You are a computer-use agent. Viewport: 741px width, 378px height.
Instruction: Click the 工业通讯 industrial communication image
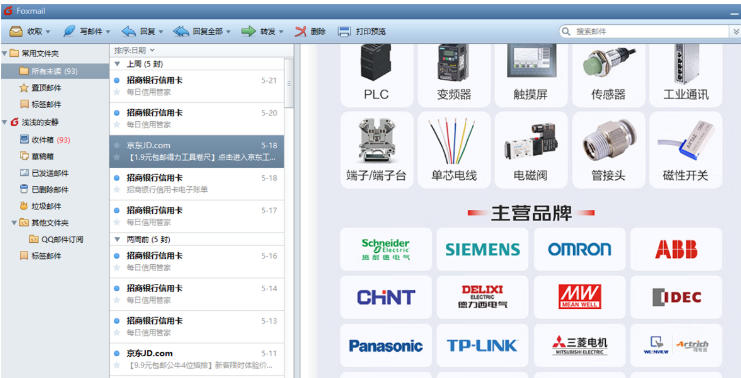686,63
